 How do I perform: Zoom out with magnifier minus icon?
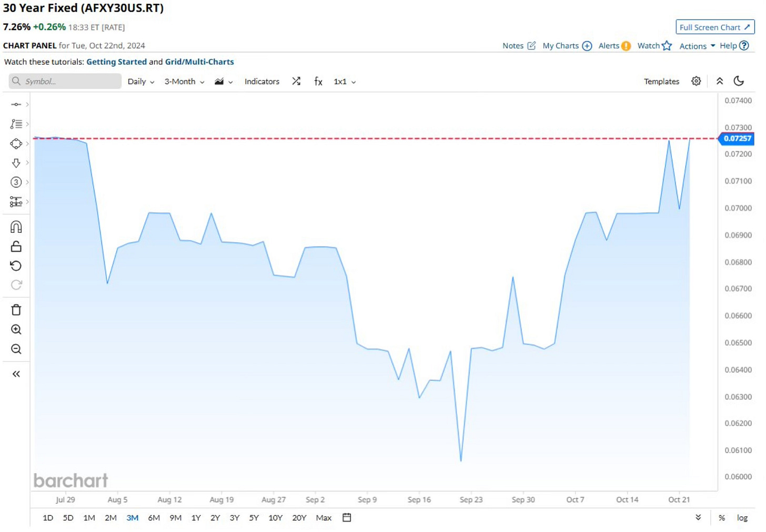coord(16,349)
